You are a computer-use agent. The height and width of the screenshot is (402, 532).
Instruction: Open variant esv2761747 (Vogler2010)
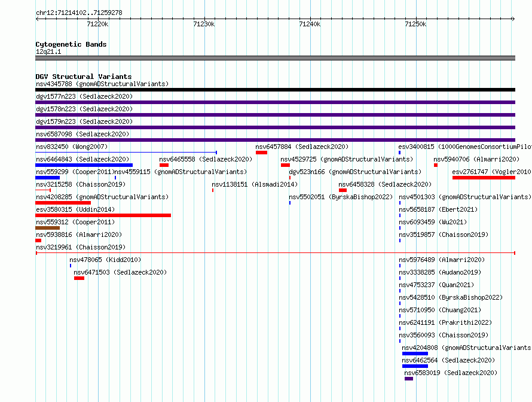tap(491, 172)
